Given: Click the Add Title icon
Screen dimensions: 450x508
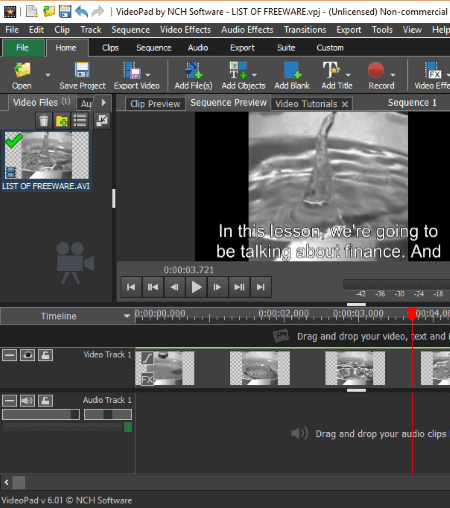Looking at the screenshot, I should click(331, 70).
